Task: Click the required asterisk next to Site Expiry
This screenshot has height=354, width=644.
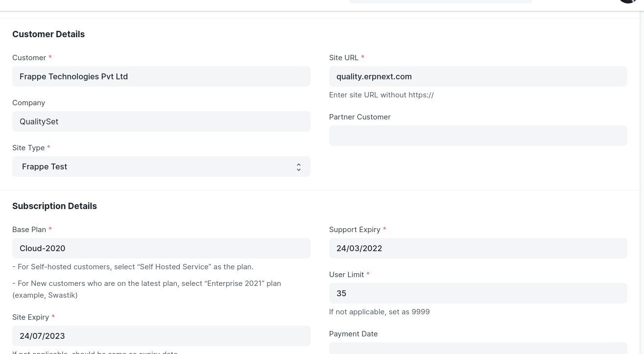Action: coord(53,317)
